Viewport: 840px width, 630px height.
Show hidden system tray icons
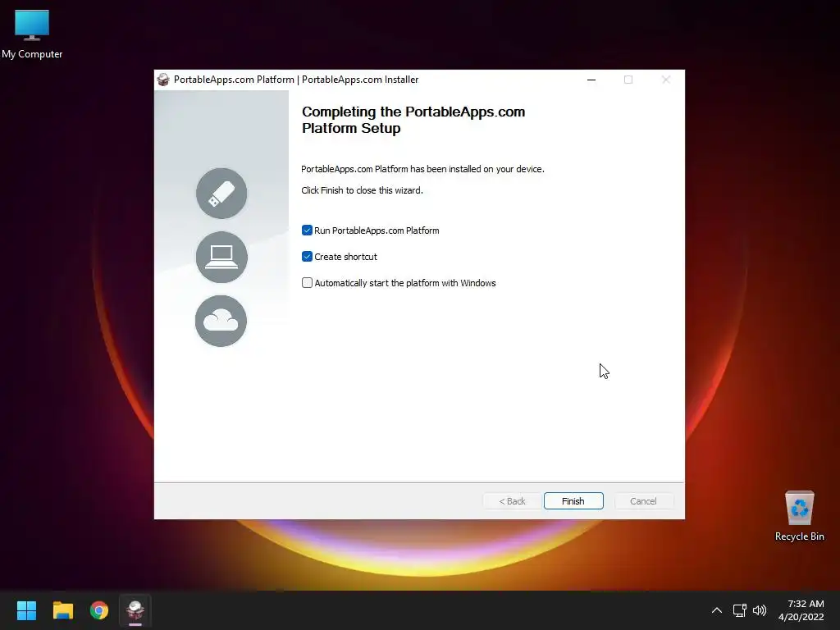click(717, 610)
